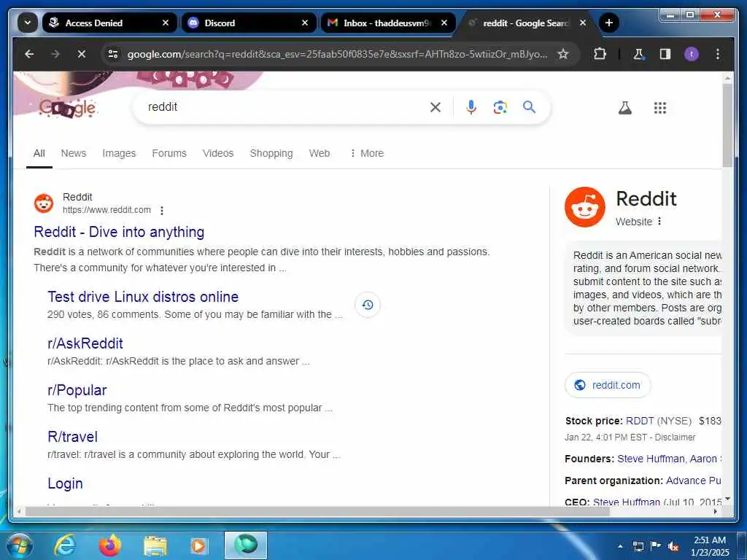Open 'Reddit - Dive into anything' result
Image resolution: width=747 pixels, height=560 pixels.
pyautogui.click(x=119, y=232)
